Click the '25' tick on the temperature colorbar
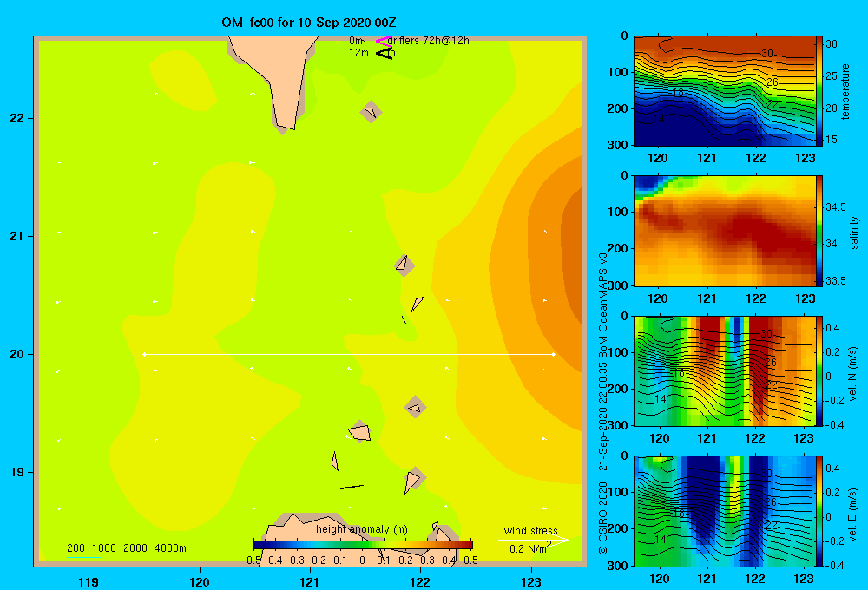This screenshot has height=590, width=868. point(832,75)
